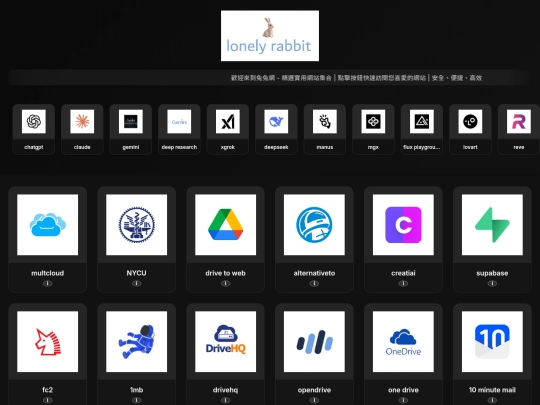Click the drive to web icon

point(226,225)
